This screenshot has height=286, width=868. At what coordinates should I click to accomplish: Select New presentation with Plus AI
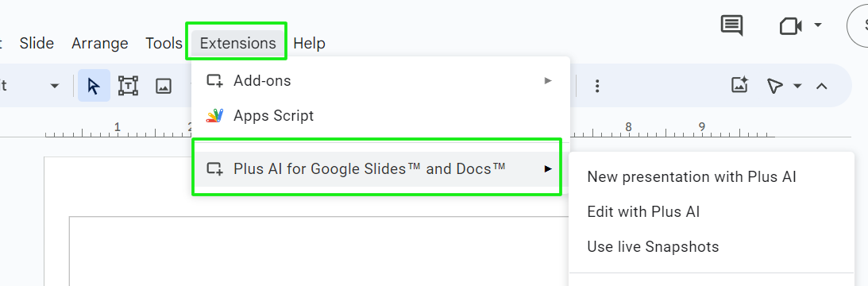pyautogui.click(x=692, y=177)
